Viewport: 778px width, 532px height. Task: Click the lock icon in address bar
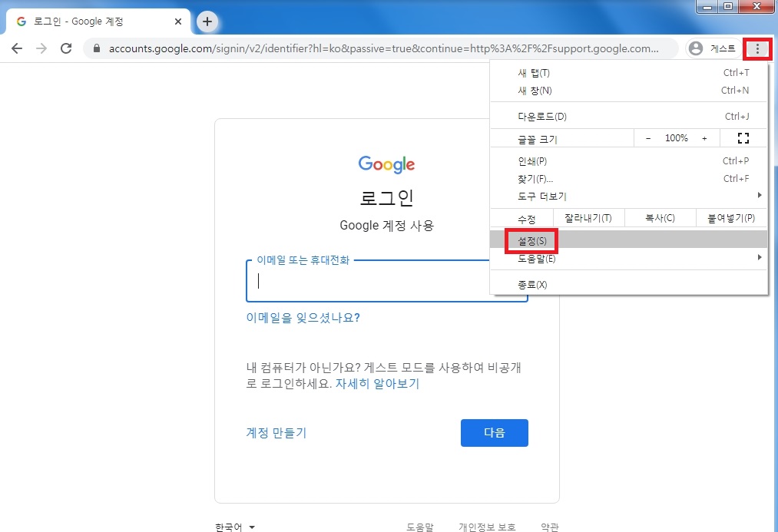coord(97,48)
